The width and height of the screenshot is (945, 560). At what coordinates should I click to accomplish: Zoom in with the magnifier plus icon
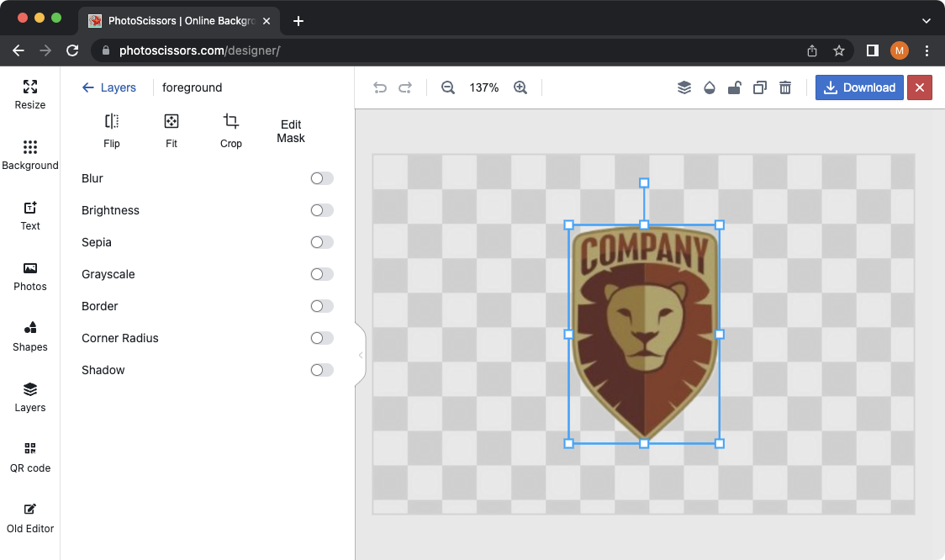tap(520, 87)
